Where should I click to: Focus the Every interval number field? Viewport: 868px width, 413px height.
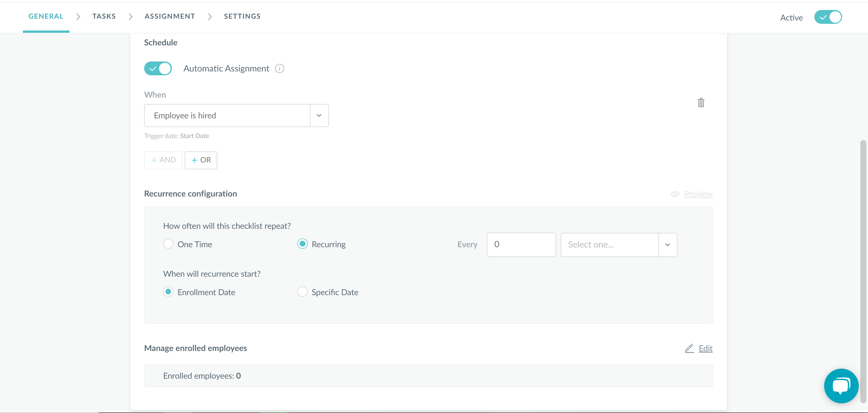[521, 245]
